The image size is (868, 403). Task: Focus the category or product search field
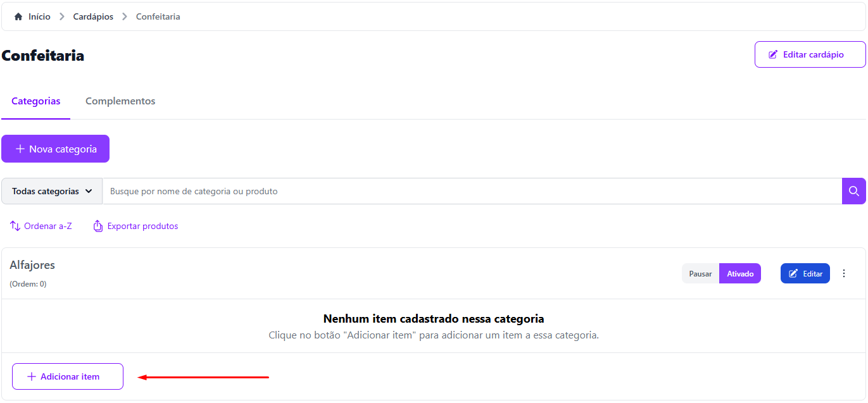tap(472, 191)
